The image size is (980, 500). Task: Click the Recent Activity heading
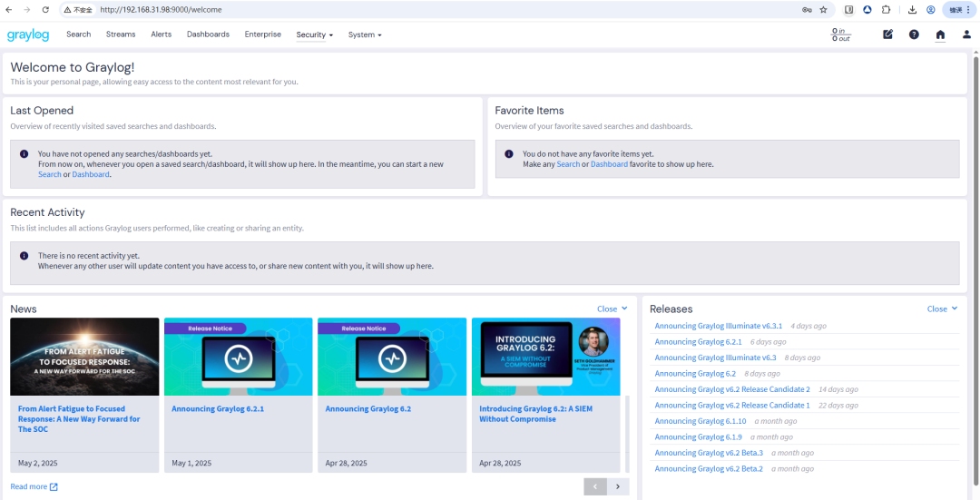point(47,212)
